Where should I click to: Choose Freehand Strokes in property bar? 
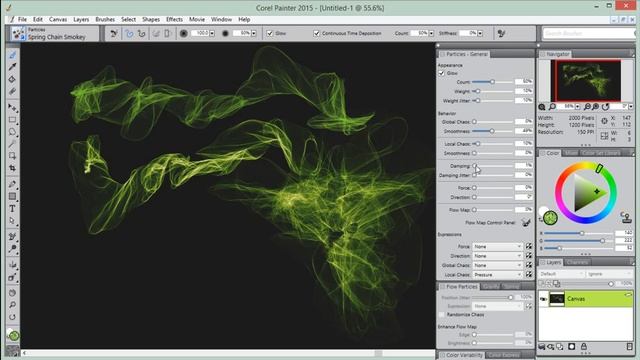tap(129, 33)
